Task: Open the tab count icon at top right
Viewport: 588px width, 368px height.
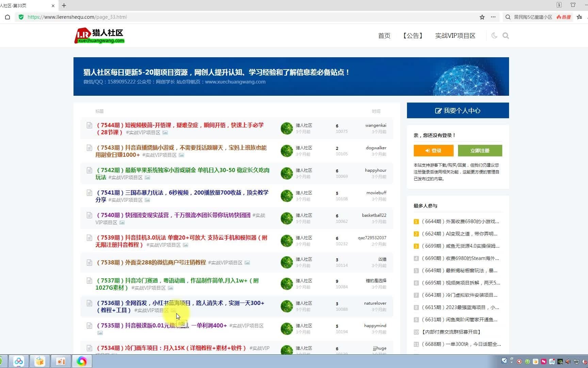Action: pos(559,5)
